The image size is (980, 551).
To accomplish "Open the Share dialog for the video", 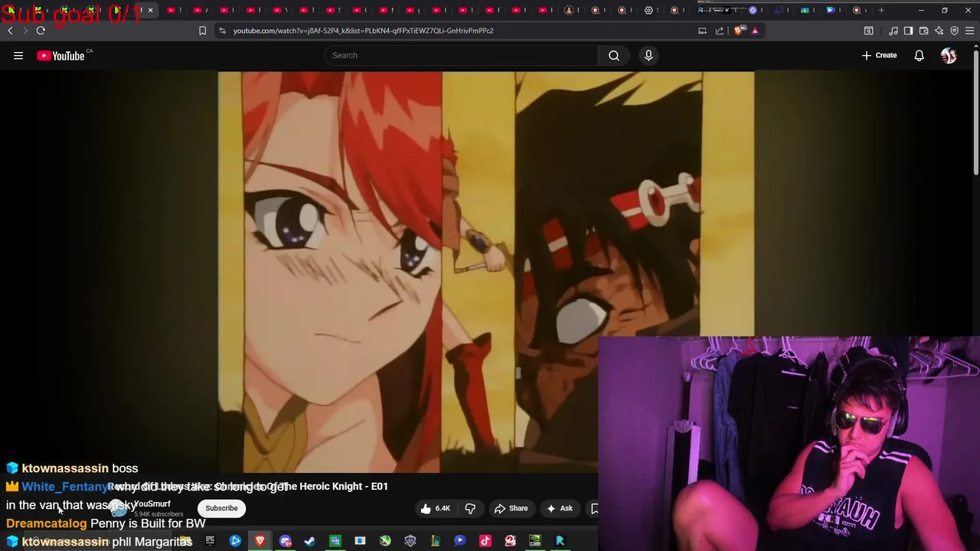I will tap(511, 508).
